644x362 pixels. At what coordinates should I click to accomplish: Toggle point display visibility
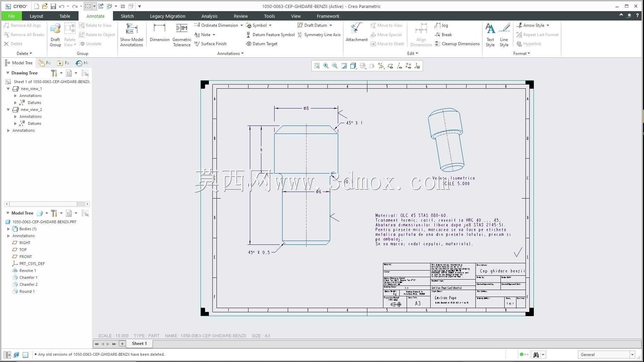[x=408, y=66]
